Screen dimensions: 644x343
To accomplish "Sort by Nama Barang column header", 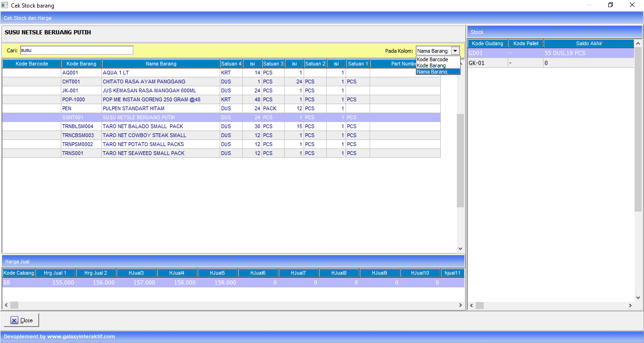I will [161, 64].
